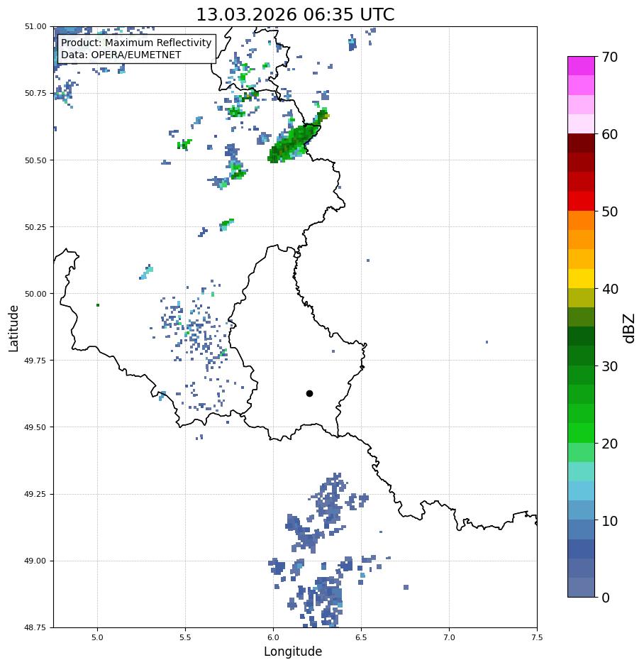Image resolution: width=644 pixels, height=665 pixels.
Task: Click the 'dBZ' colorbar label
Action: (x=629, y=329)
